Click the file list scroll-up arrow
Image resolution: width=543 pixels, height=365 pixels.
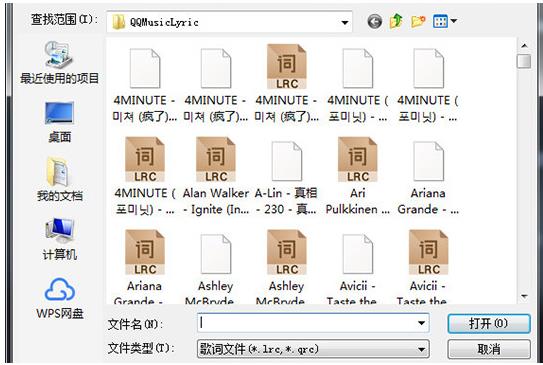click(524, 46)
